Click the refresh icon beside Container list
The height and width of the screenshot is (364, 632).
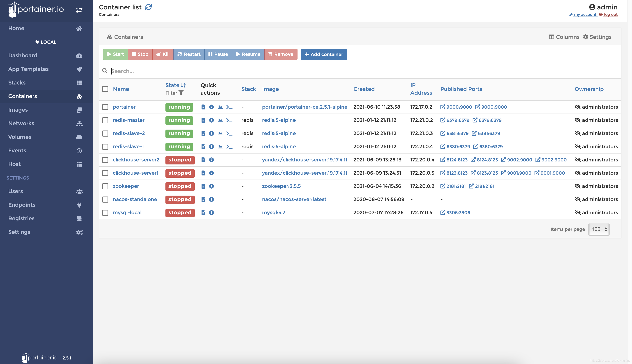click(x=148, y=7)
